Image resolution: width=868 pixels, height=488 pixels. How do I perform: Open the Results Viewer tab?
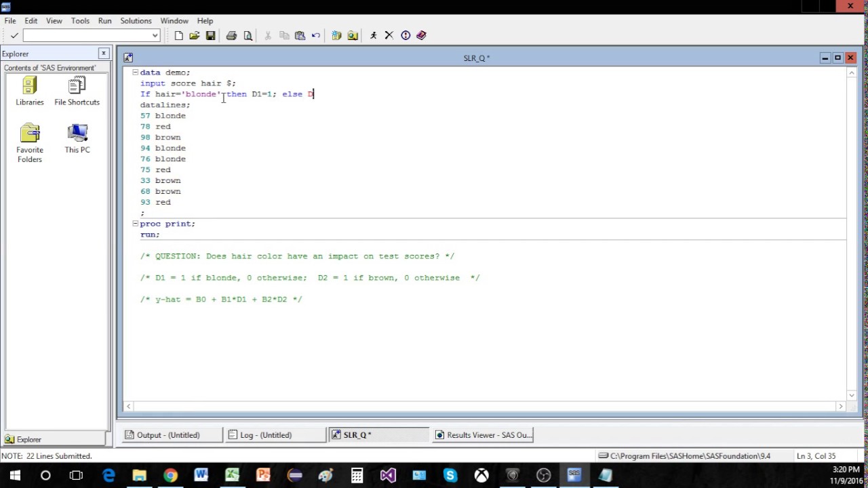coord(483,435)
